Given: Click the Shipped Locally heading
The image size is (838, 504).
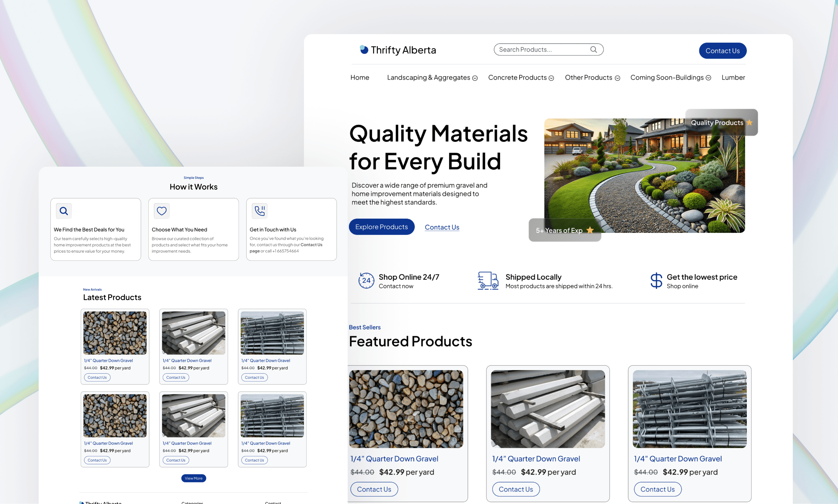Looking at the screenshot, I should [533, 277].
